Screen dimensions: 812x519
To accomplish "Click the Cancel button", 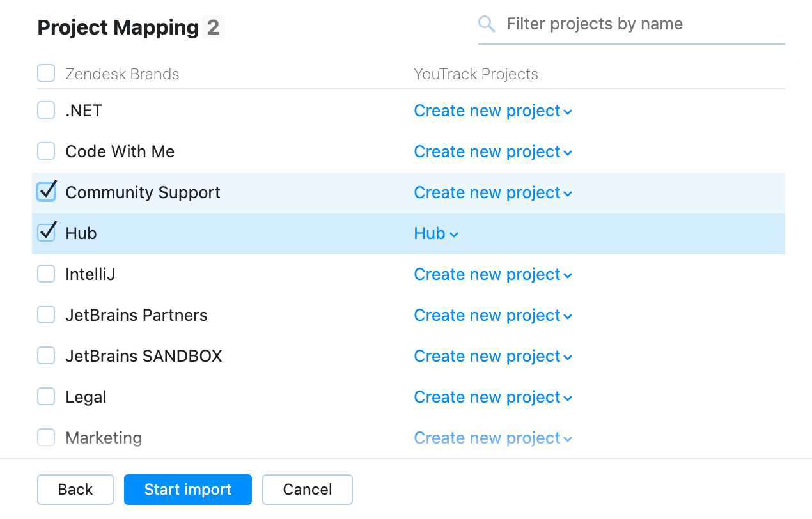I will 307,490.
